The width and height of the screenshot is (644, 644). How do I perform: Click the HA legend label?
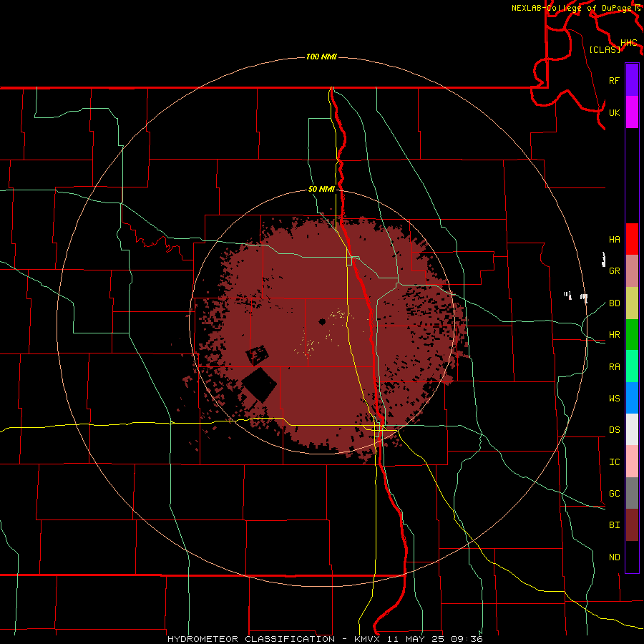pyautogui.click(x=614, y=239)
